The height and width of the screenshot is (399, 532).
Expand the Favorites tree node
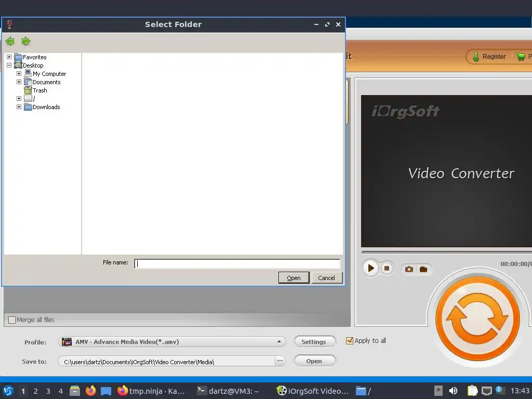pyautogui.click(x=9, y=57)
